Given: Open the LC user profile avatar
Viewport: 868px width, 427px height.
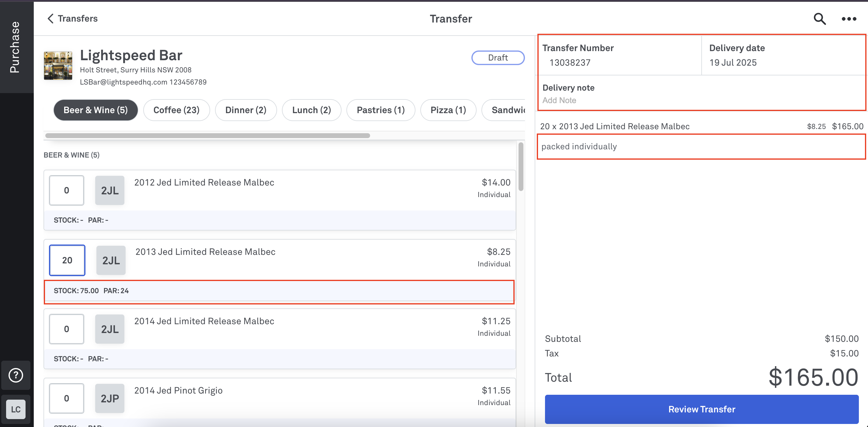Looking at the screenshot, I should (16, 409).
